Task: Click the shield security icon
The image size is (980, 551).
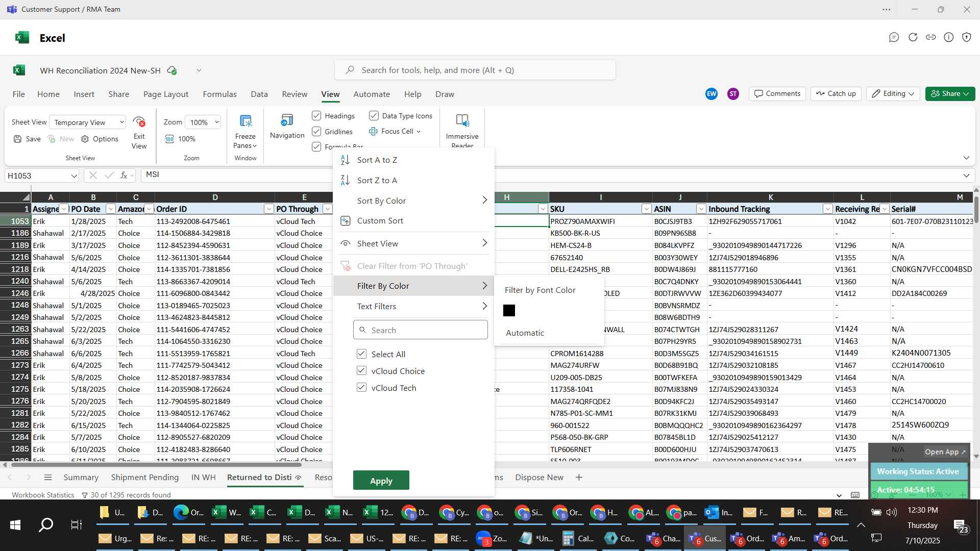Action: pyautogui.click(x=967, y=37)
